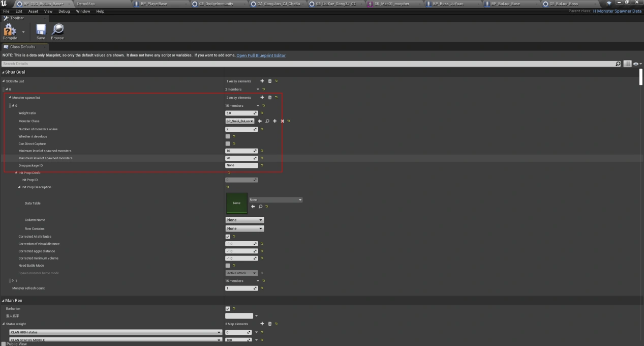This screenshot has height=346, width=644.
Task: Open Monster Class dropdown BP_SuiJi_BuLuo
Action: [x=240, y=121]
